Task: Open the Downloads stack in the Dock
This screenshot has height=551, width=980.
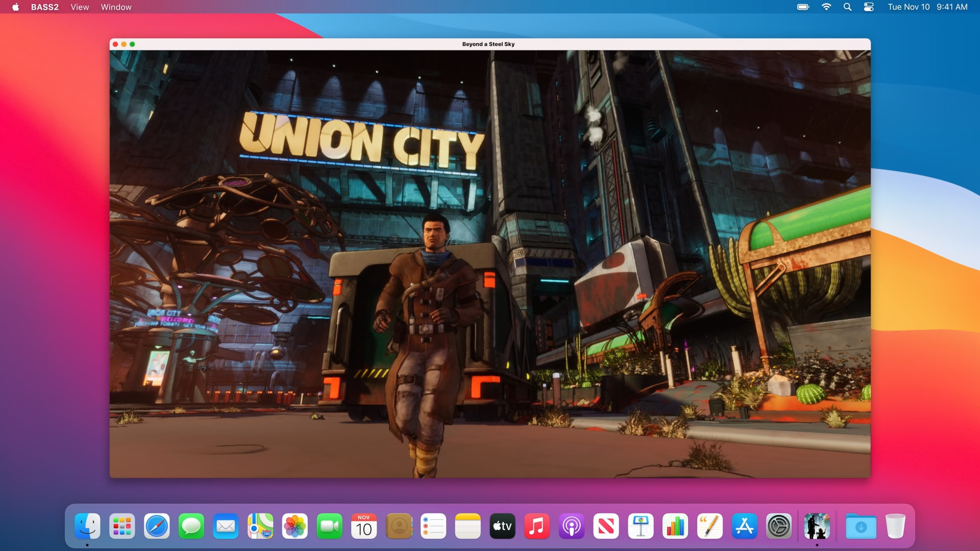Action: [x=860, y=526]
